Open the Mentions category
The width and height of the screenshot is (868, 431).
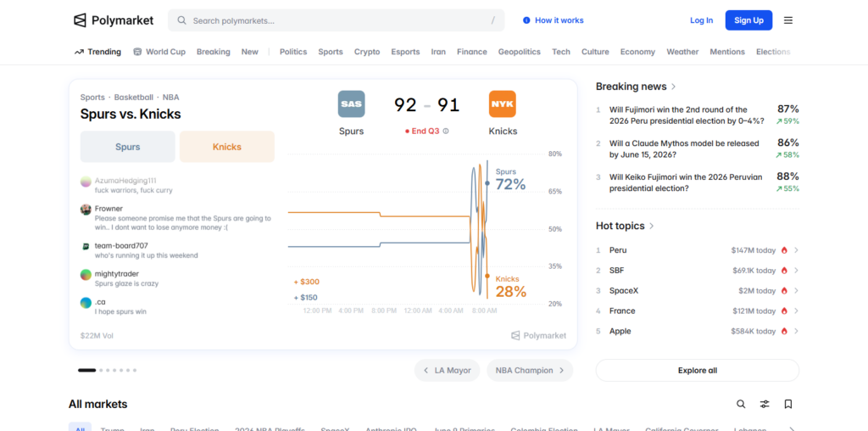(727, 52)
